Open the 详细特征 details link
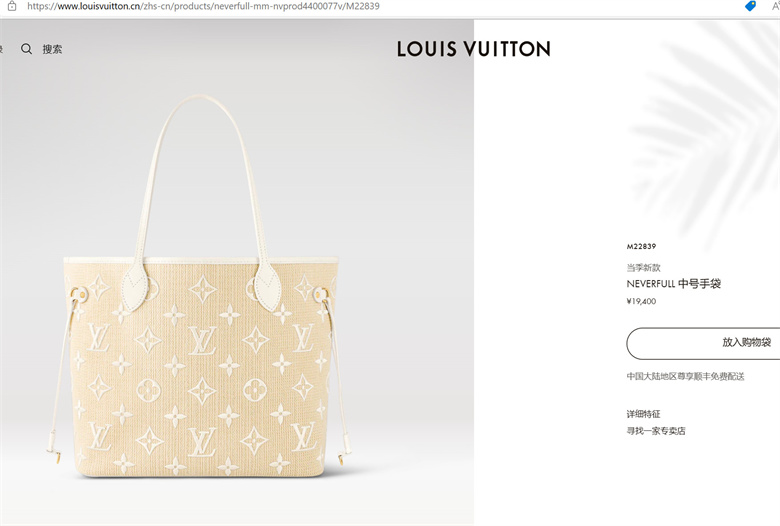This screenshot has height=526, width=780. 643,414
